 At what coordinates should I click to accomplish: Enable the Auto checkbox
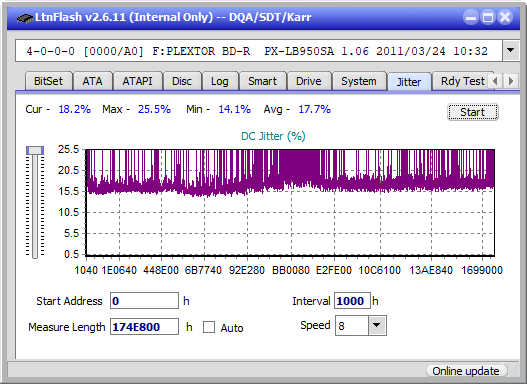pyautogui.click(x=209, y=327)
